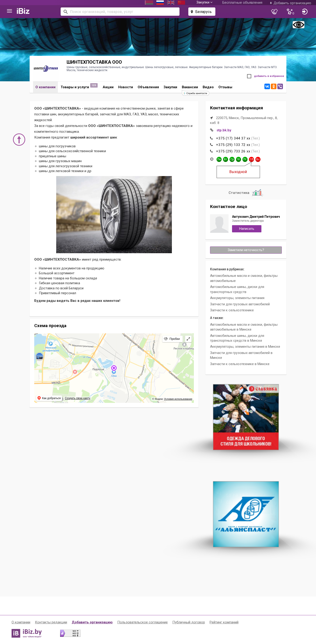316x644 pixels.
Task: Click the Написать button
Action: [x=246, y=229]
